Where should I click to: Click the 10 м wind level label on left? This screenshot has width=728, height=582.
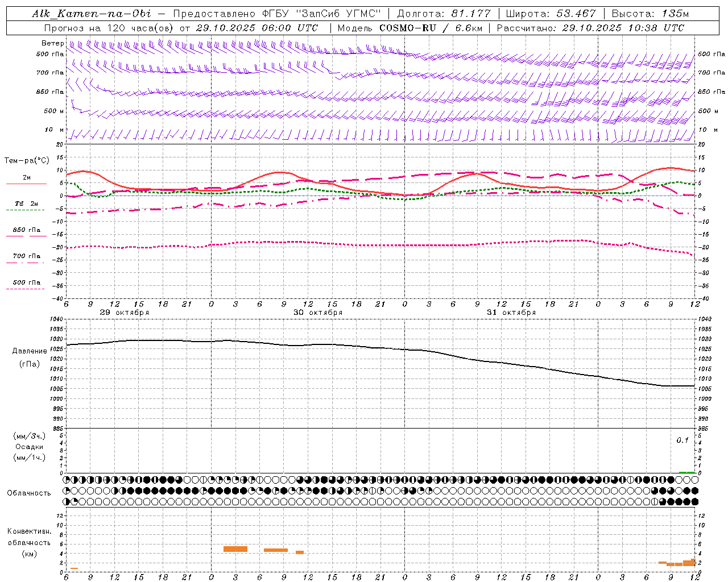point(55,130)
